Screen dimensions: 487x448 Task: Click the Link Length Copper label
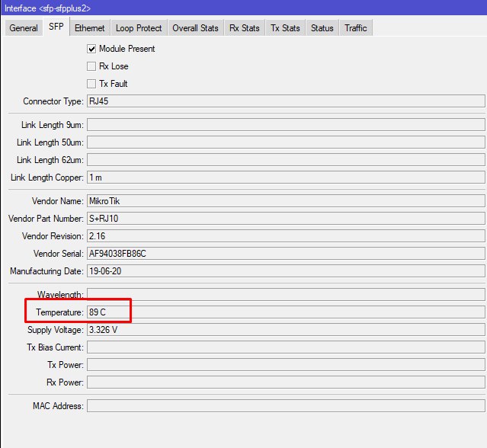coord(47,178)
